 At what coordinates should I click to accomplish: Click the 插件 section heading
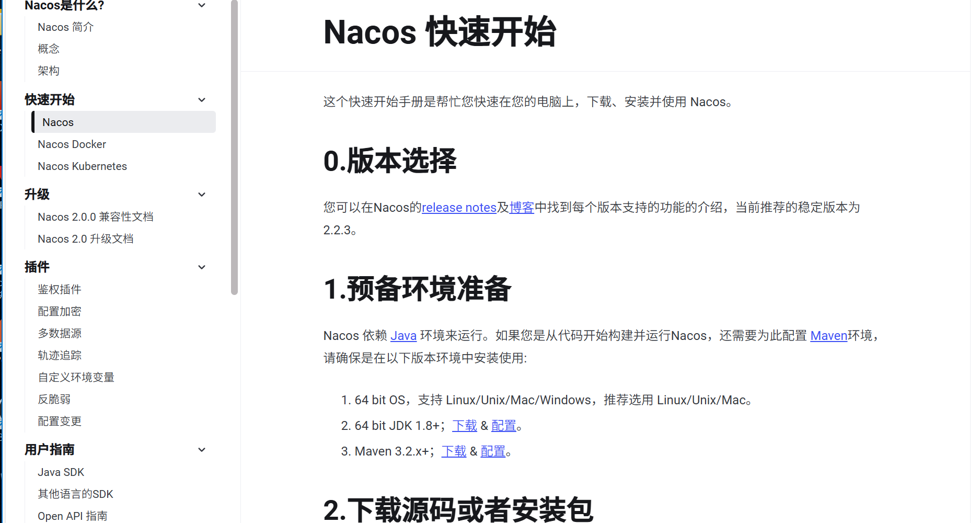tap(37, 267)
